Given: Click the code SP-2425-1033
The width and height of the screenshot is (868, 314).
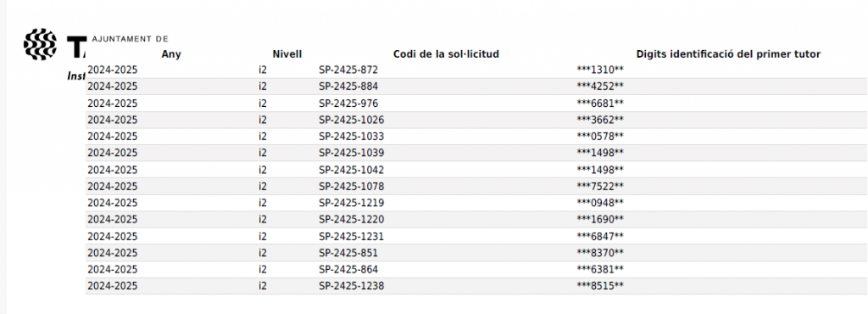Looking at the screenshot, I should pyautogui.click(x=351, y=137).
